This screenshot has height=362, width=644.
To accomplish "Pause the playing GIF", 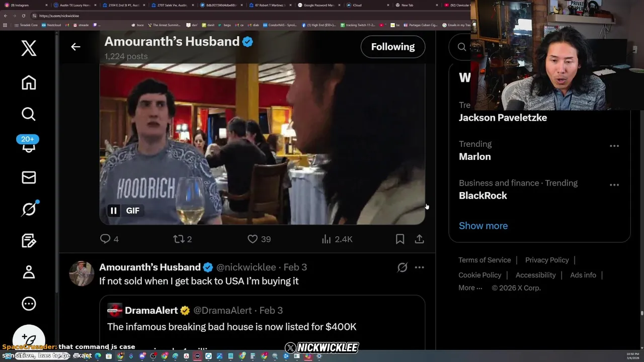I will [x=114, y=211].
